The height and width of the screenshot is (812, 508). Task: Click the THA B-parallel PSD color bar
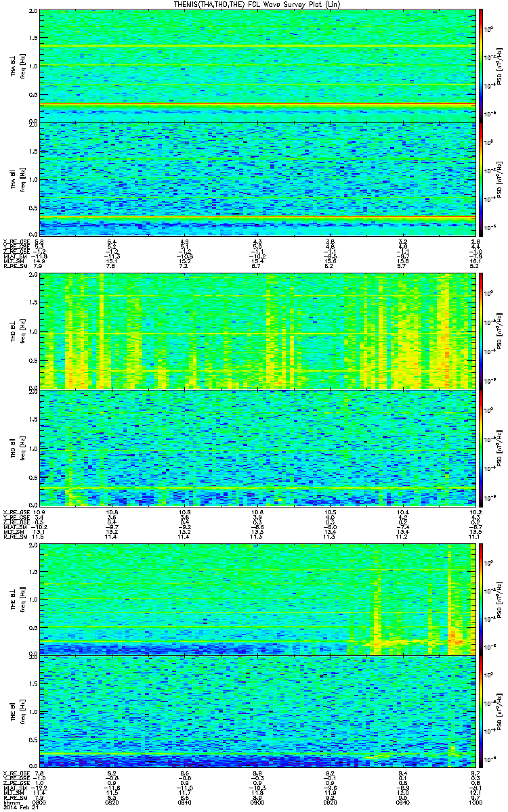480,179
